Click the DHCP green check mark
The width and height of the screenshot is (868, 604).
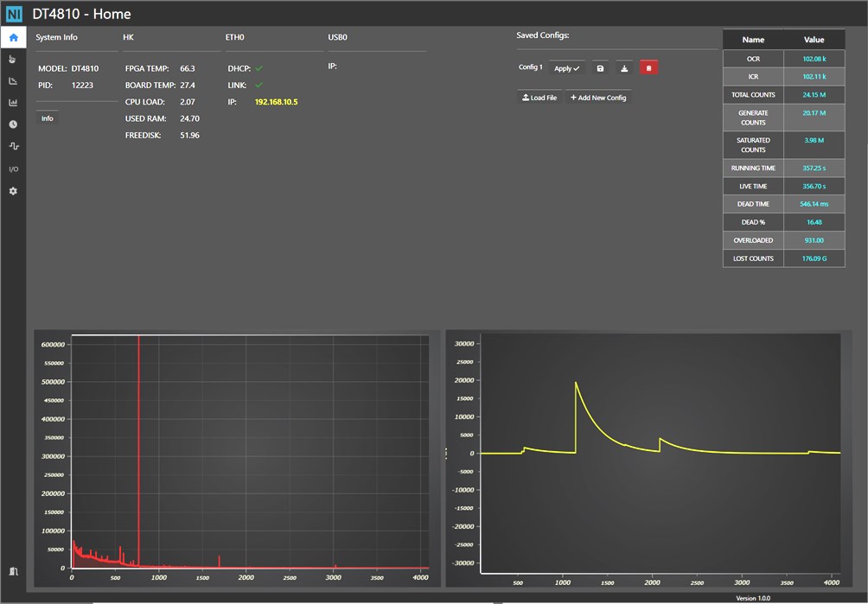[x=259, y=68]
